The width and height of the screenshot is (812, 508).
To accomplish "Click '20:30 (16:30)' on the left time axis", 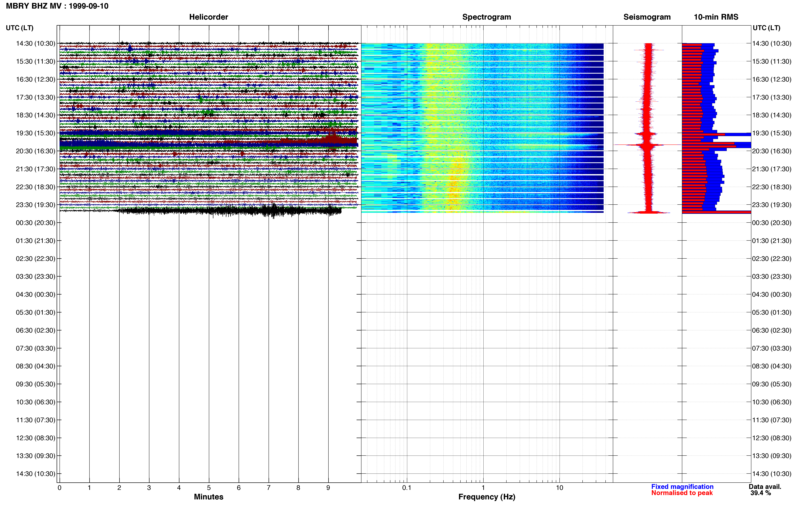I will tap(36, 151).
